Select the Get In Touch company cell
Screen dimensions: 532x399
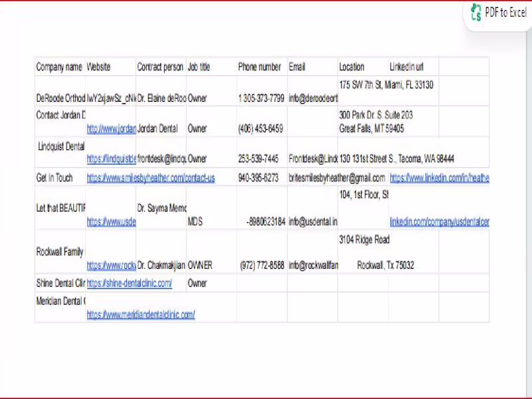(60, 178)
